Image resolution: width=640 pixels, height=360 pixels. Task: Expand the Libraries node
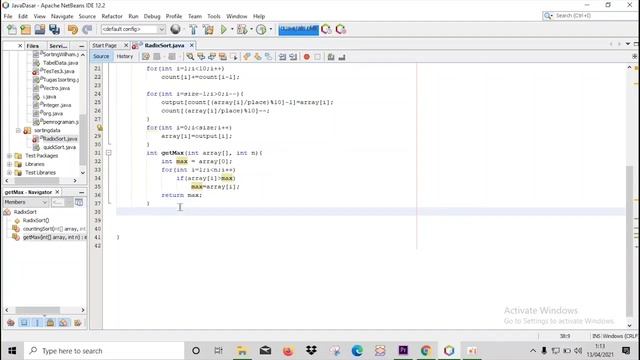[x=9, y=164]
